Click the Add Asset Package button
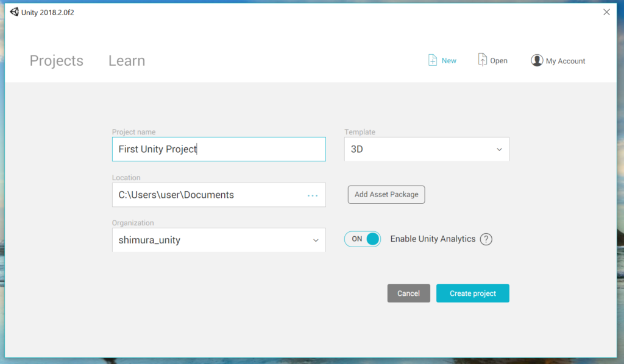 (386, 195)
